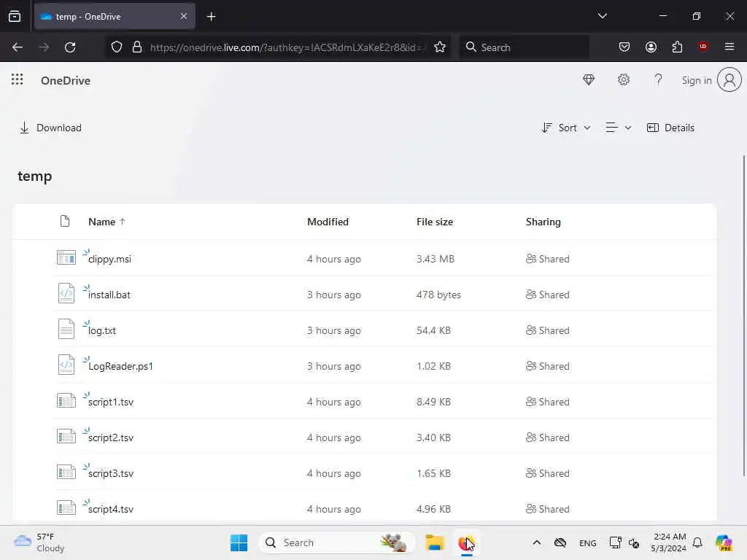Open the Details pane
Viewport: 747px width, 560px height.
click(671, 128)
